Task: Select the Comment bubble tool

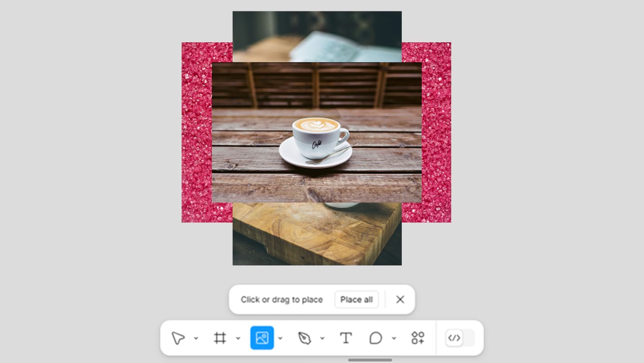Action: [376, 338]
